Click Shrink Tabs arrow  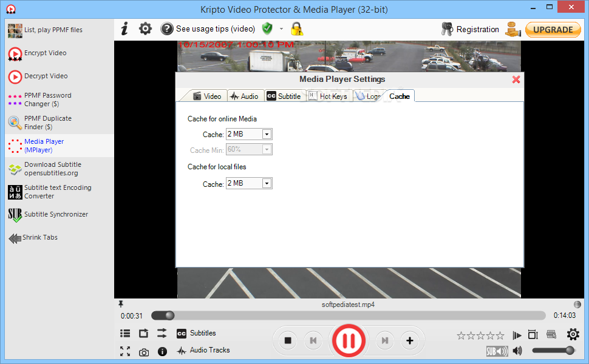(x=15, y=238)
